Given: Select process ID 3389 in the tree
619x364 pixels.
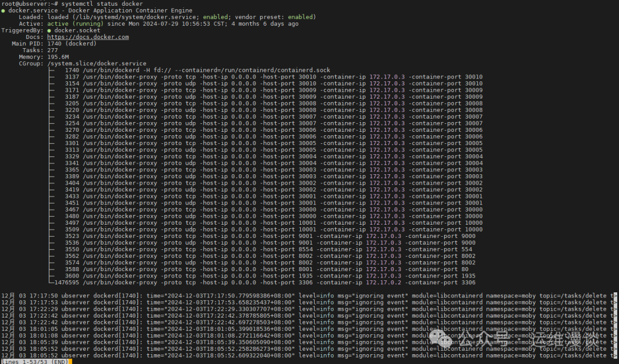Looking at the screenshot, I should pyautogui.click(x=72, y=177).
